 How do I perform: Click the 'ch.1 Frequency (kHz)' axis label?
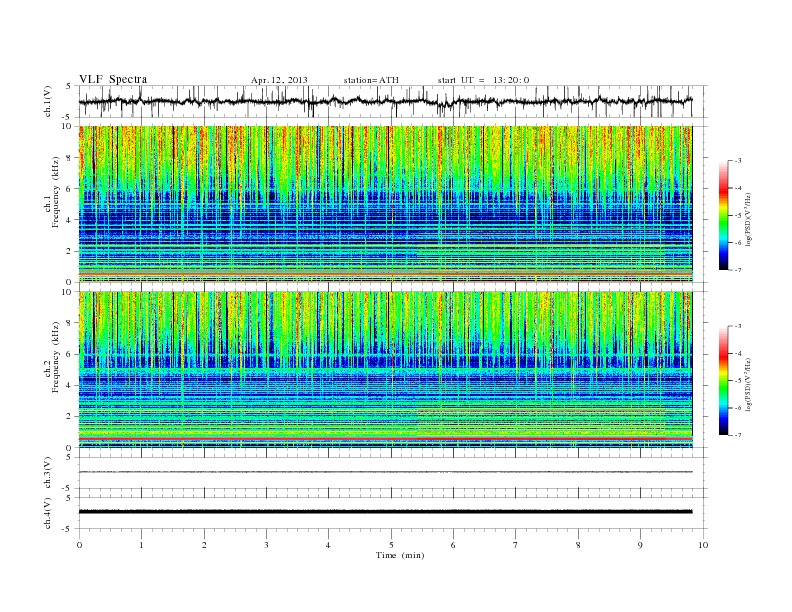click(52, 192)
